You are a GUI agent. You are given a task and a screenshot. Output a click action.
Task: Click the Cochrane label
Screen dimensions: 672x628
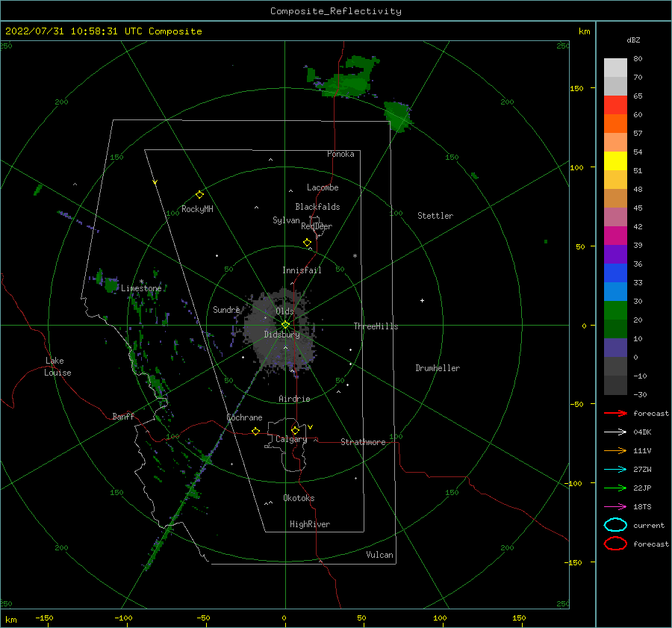[244, 417]
